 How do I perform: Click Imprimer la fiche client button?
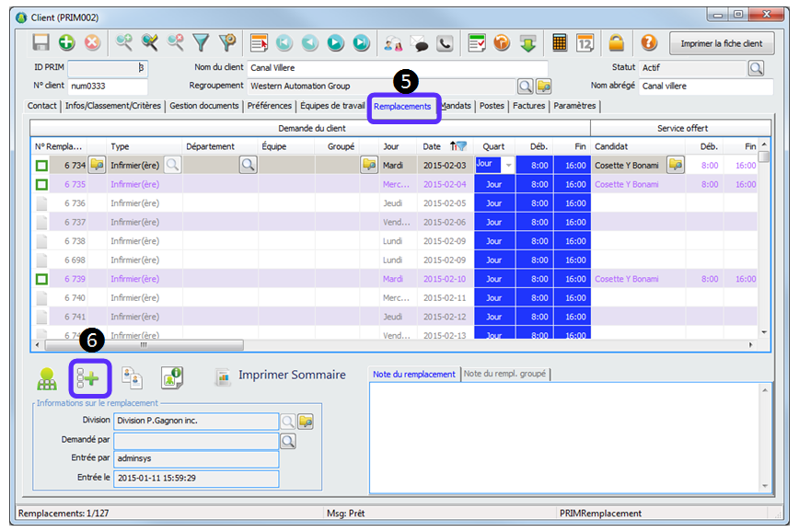721,43
